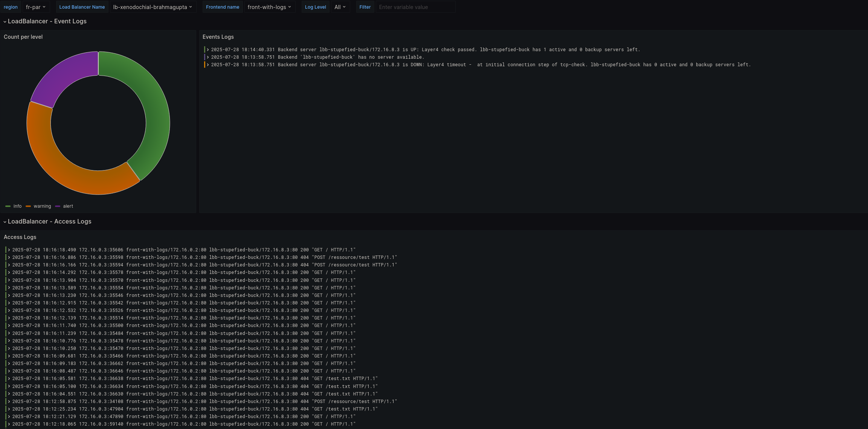The height and width of the screenshot is (429, 868).
Task: Open the Events Logs panel title
Action: tap(218, 37)
